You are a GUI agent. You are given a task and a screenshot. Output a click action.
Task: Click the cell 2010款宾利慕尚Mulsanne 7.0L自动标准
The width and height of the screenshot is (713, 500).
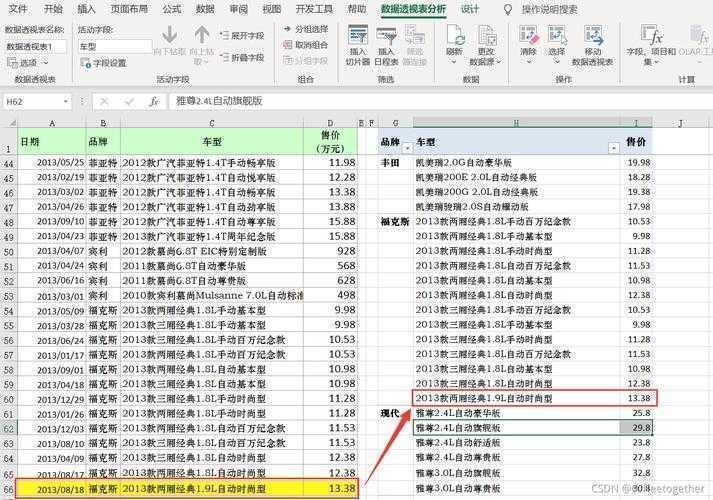coord(212,295)
